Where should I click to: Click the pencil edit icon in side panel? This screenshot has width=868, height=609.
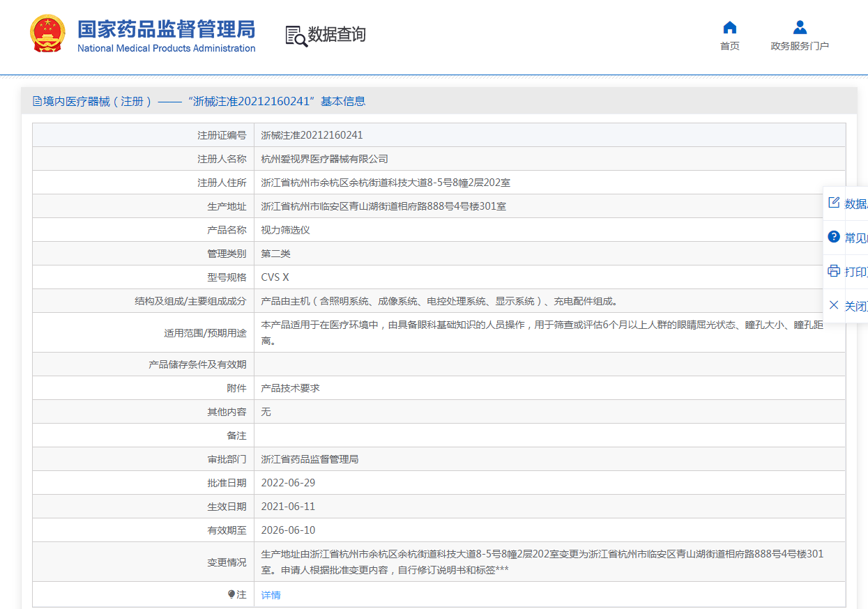coord(834,203)
